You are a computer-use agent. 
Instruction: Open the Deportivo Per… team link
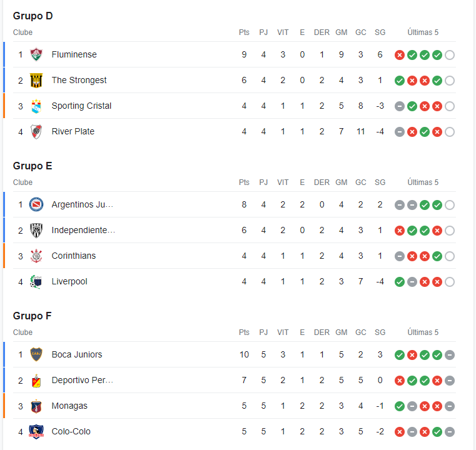pos(83,380)
